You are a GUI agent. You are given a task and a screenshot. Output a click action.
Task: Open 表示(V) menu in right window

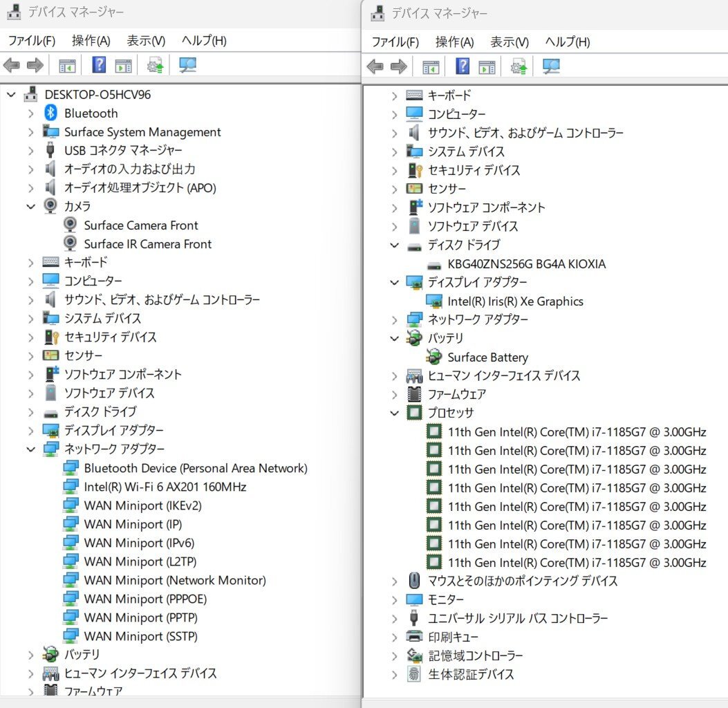(510, 41)
